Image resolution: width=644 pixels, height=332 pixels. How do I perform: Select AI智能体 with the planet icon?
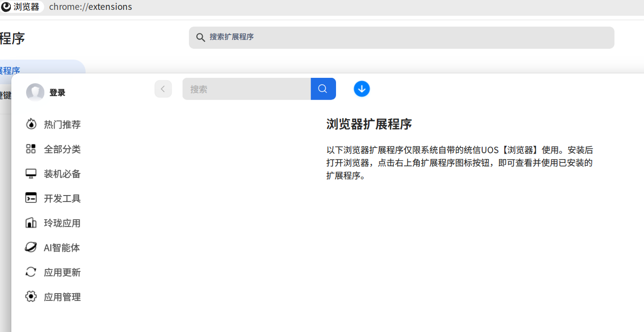(x=53, y=248)
